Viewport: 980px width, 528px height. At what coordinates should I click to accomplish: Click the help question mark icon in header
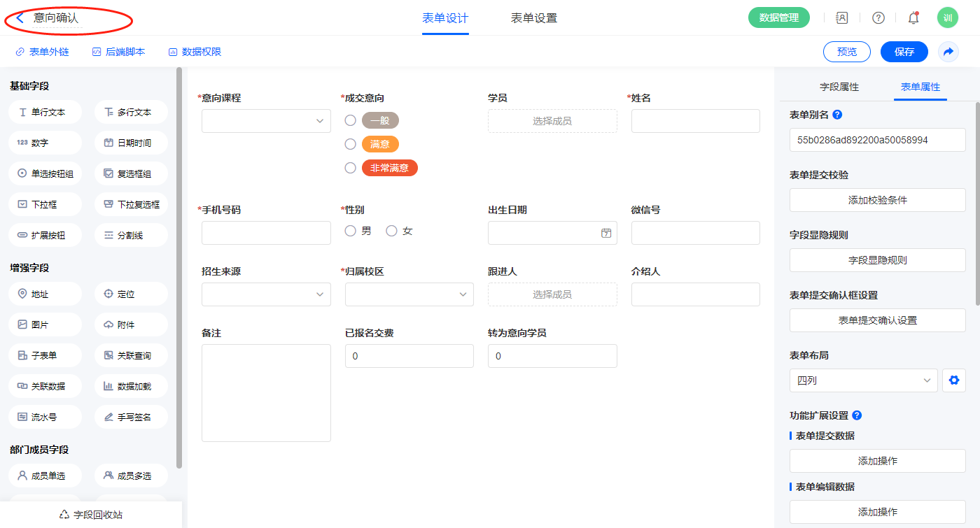(x=878, y=18)
